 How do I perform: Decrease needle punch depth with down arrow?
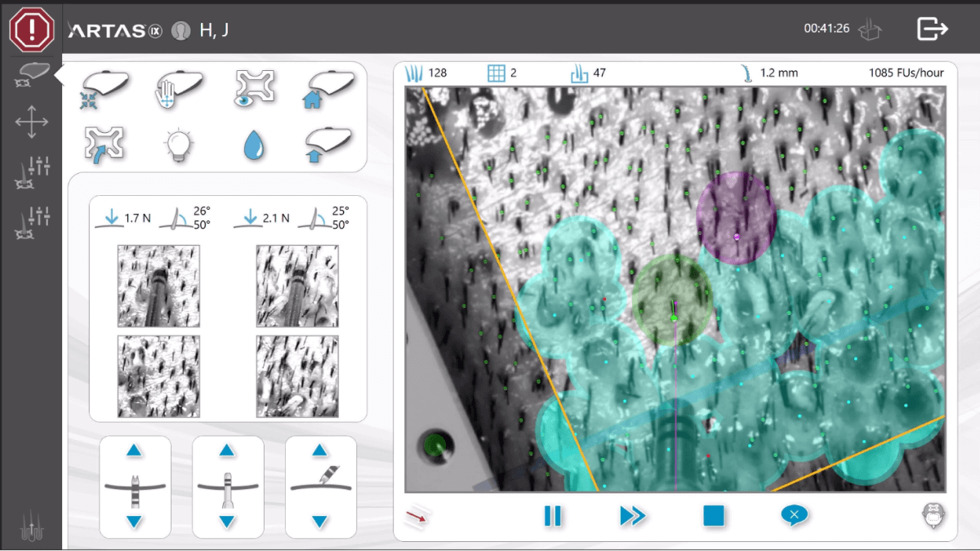click(x=135, y=522)
